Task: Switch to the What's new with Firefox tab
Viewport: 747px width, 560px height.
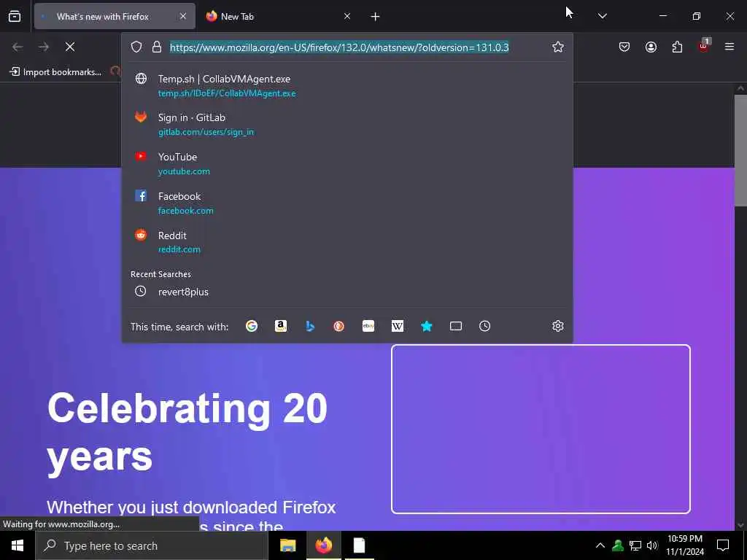Action: click(115, 16)
